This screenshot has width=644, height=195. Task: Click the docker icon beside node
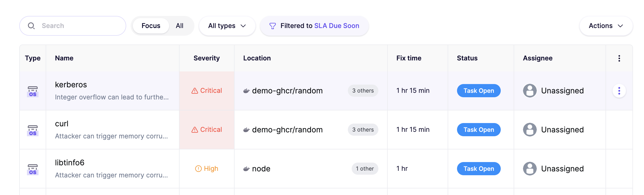[246, 169]
